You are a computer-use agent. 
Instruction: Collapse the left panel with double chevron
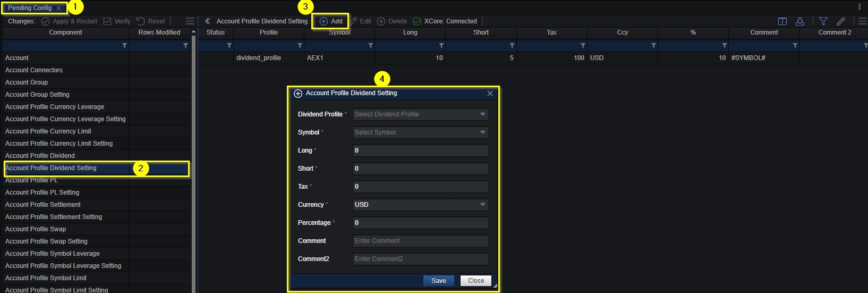207,21
